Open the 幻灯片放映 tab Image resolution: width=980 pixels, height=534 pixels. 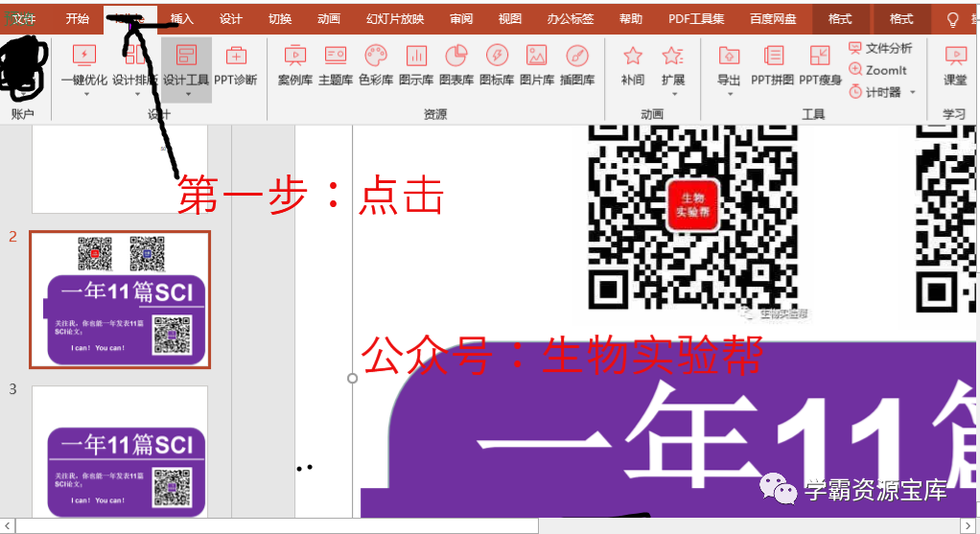click(x=395, y=19)
